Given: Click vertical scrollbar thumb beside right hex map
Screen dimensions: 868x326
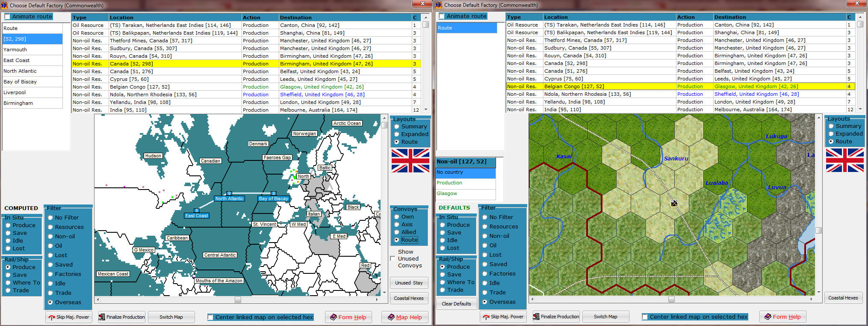Looking at the screenshot, I should (819, 230).
